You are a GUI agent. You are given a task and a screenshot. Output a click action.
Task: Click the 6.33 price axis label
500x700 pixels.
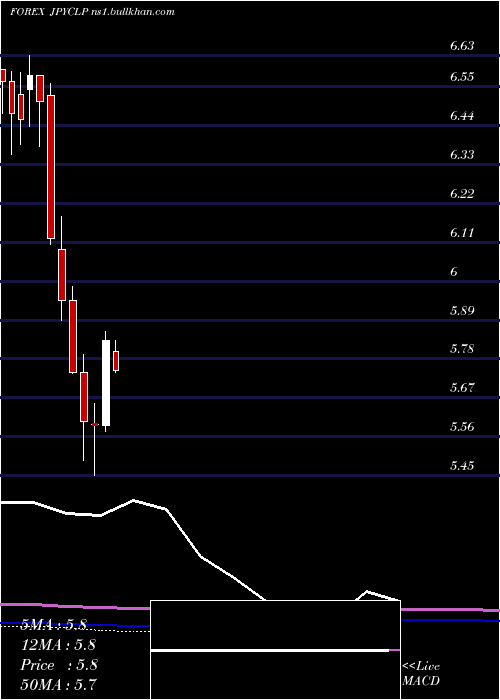462,155
